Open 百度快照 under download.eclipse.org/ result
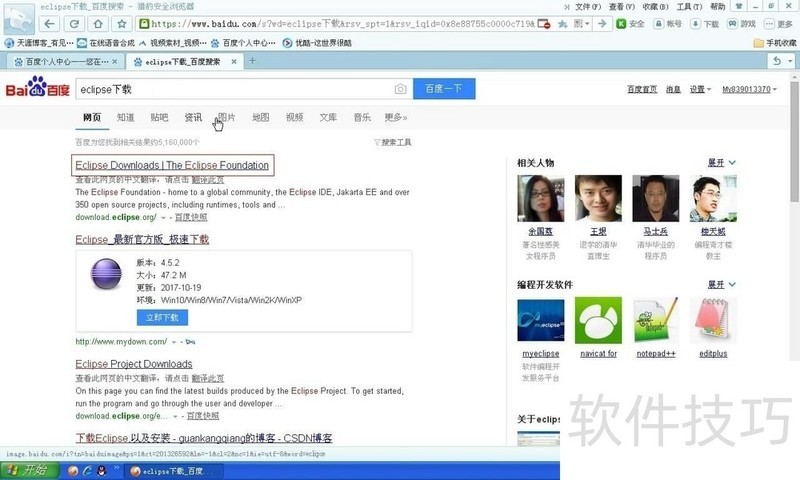Screen dimensions: 800x480 click(x=191, y=217)
